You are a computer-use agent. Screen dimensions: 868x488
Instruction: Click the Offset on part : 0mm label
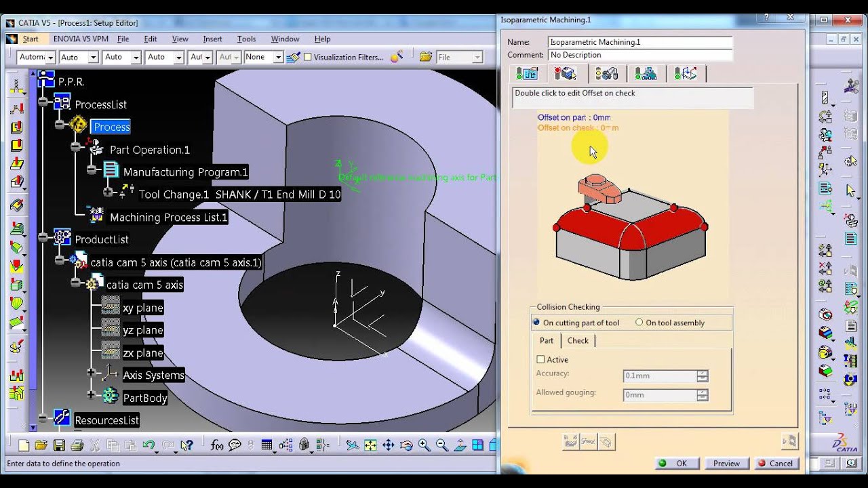pyautogui.click(x=574, y=117)
